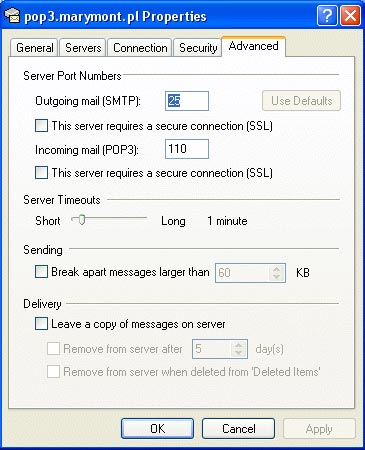Viewport: 365px width, 450px height.
Task: Tick Break apart messages larger than
Action: point(41,272)
